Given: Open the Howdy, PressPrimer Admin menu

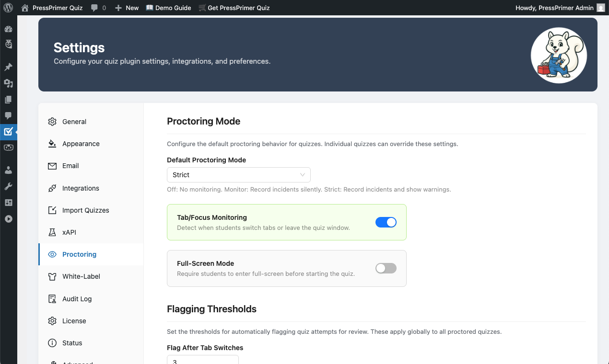Looking at the screenshot, I should [x=560, y=8].
